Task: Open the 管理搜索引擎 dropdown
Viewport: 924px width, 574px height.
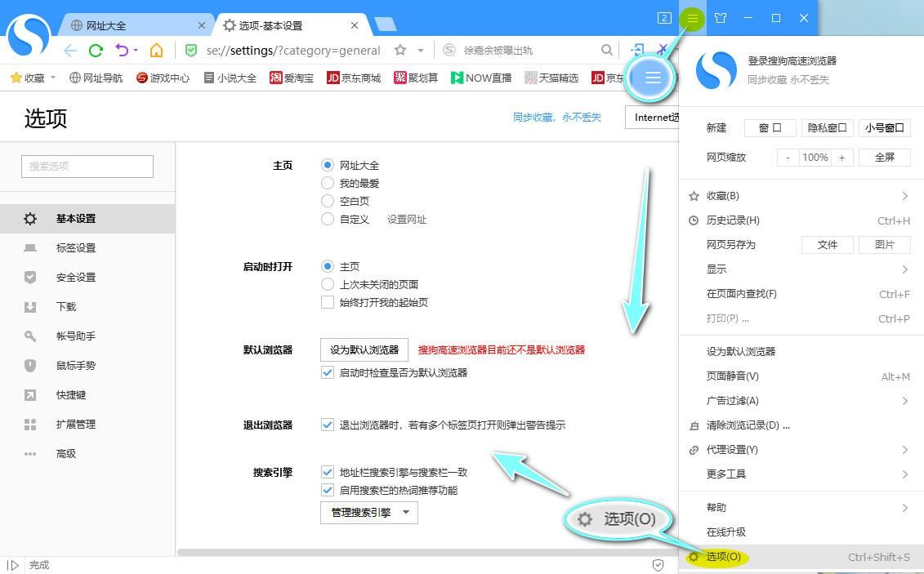Action: [368, 512]
